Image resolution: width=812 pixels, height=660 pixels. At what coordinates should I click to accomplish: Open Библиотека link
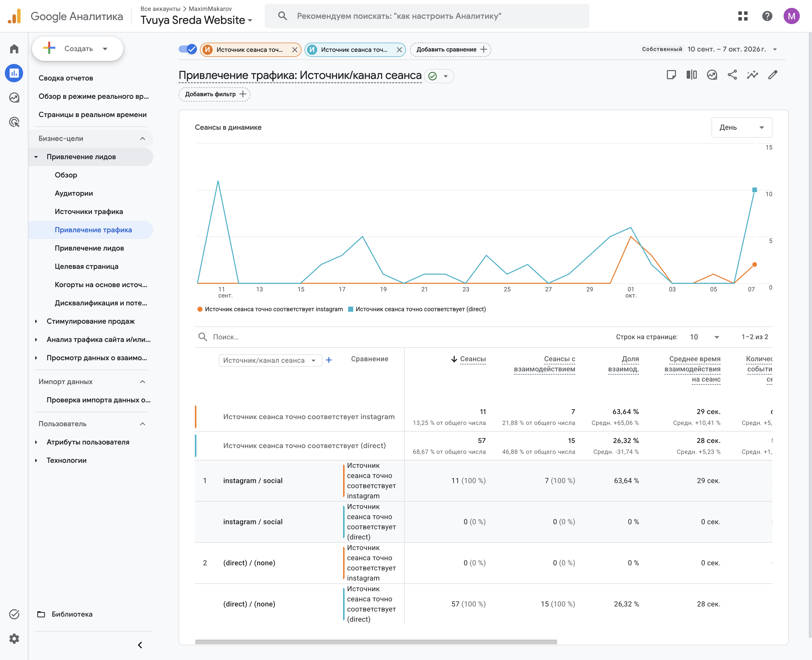click(x=65, y=614)
